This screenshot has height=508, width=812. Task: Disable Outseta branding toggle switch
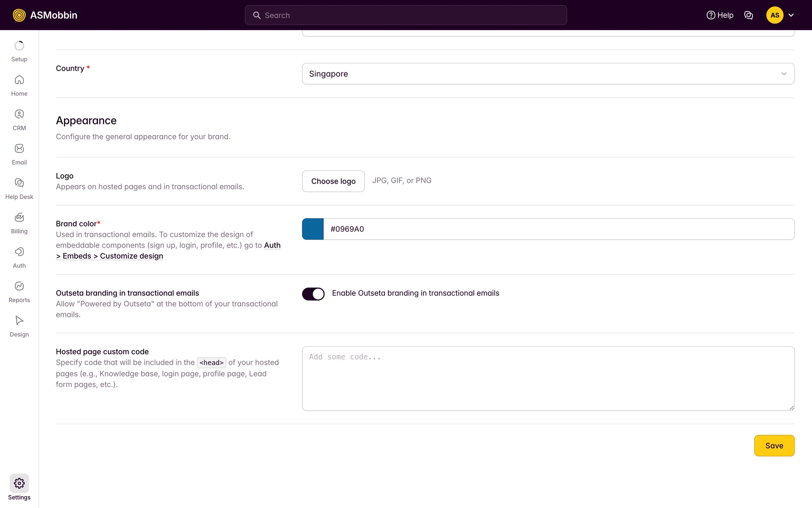[x=313, y=294]
